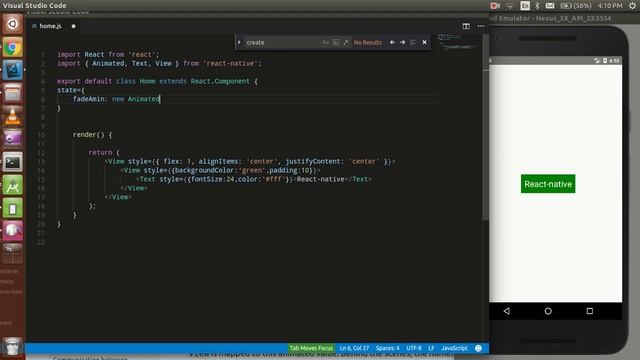Screen dimensions: 640x360
Task: Click 'React.Component' on line 4
Action: tap(220, 81)
